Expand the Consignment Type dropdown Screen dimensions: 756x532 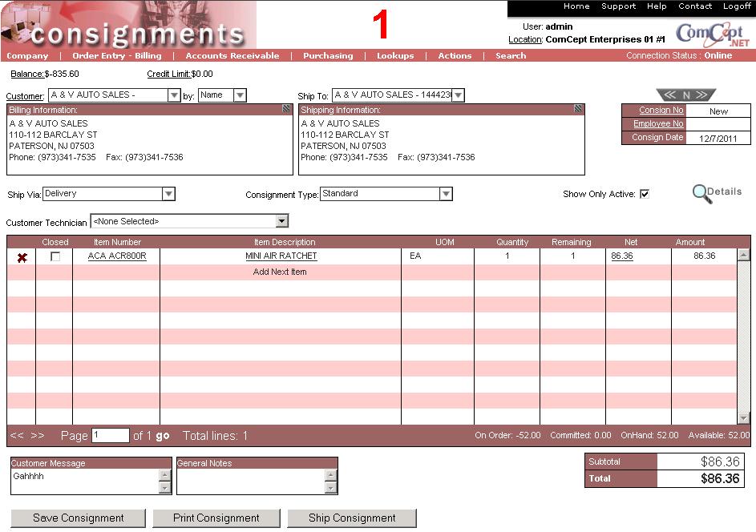[x=446, y=194]
